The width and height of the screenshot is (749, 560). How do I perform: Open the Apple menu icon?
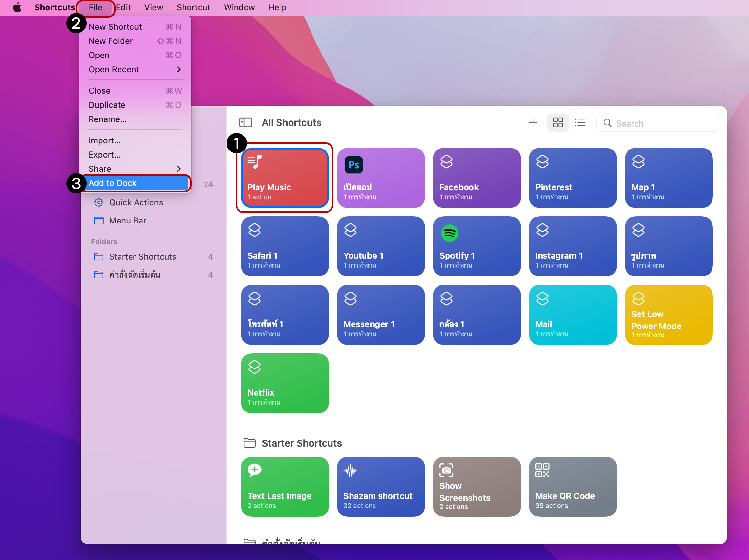[17, 7]
